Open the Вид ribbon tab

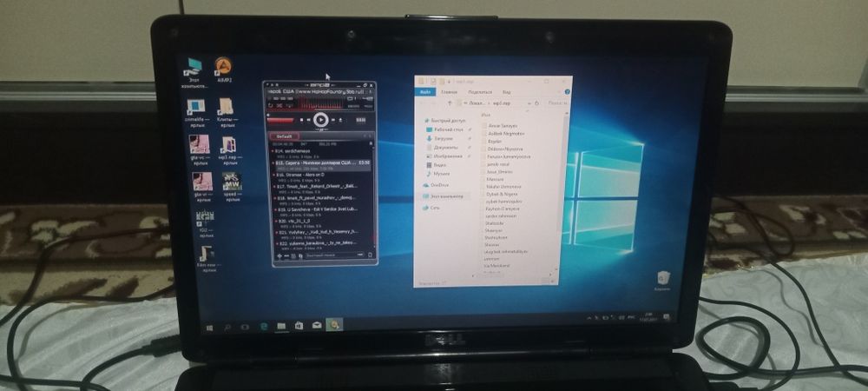[507, 92]
